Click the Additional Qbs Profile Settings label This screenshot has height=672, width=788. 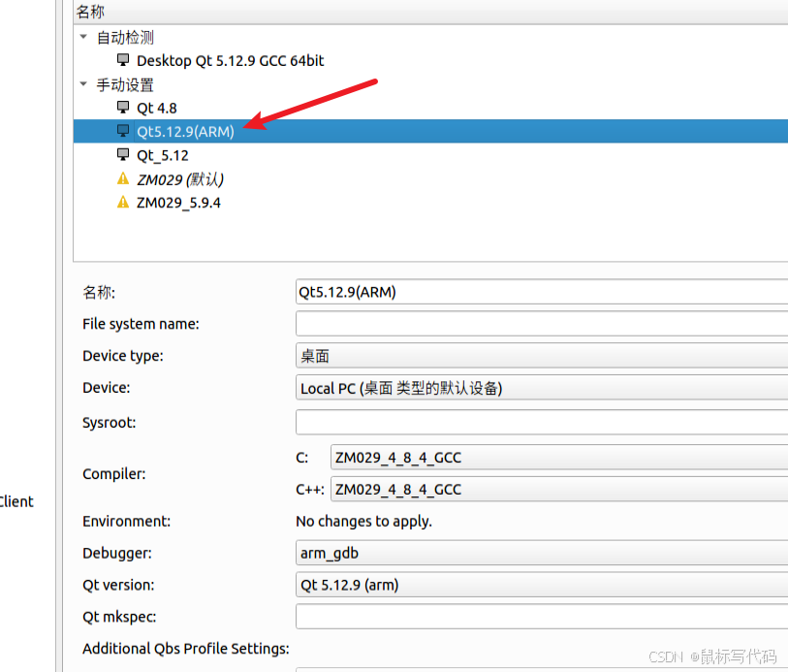point(186,649)
